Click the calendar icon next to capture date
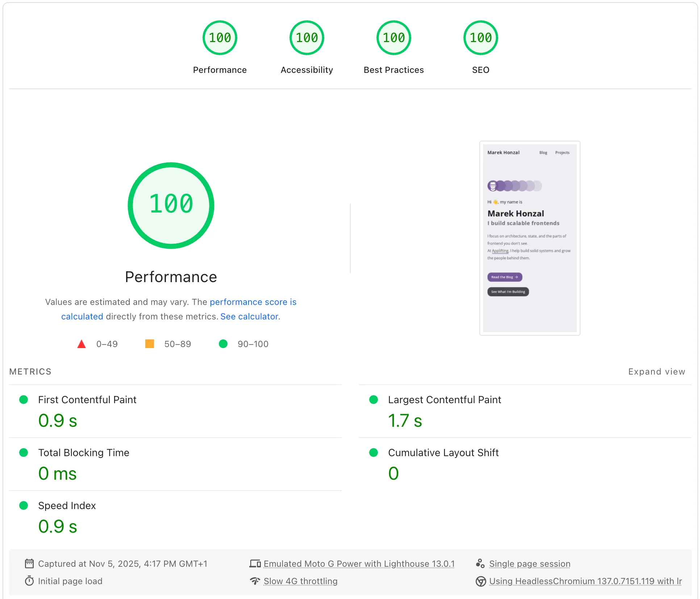 coord(29,563)
